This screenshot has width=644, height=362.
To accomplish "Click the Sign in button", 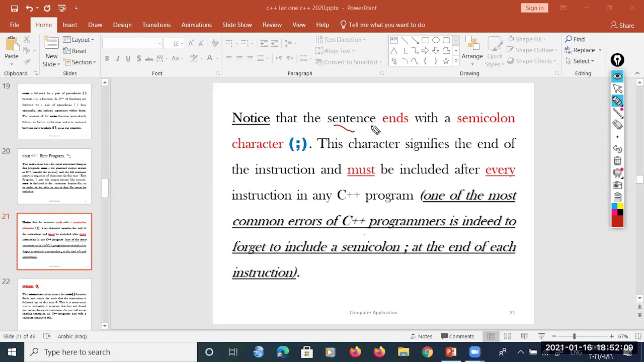I will coord(534,8).
